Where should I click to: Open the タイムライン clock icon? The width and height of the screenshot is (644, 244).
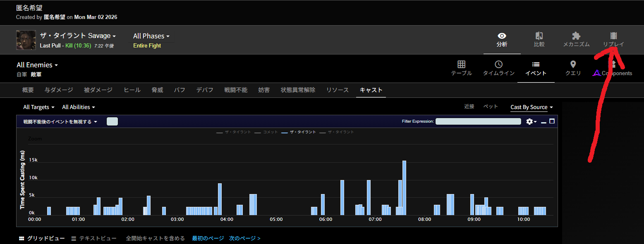coord(498,68)
